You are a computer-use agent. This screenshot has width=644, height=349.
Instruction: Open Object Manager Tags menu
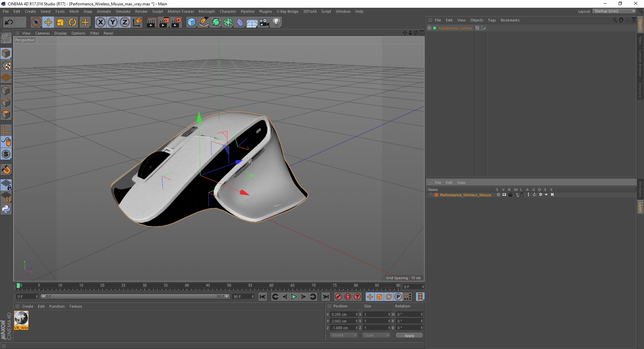point(492,20)
